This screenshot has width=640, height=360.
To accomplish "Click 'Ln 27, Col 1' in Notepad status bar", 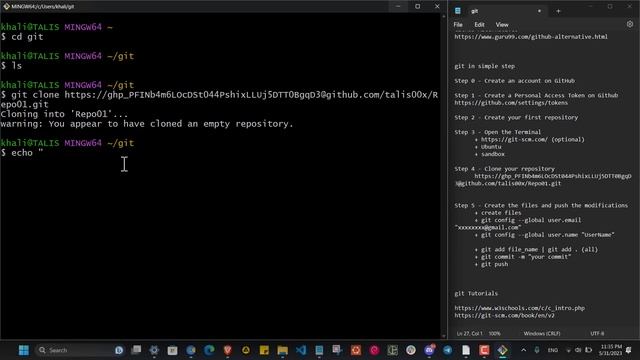I will [469, 333].
